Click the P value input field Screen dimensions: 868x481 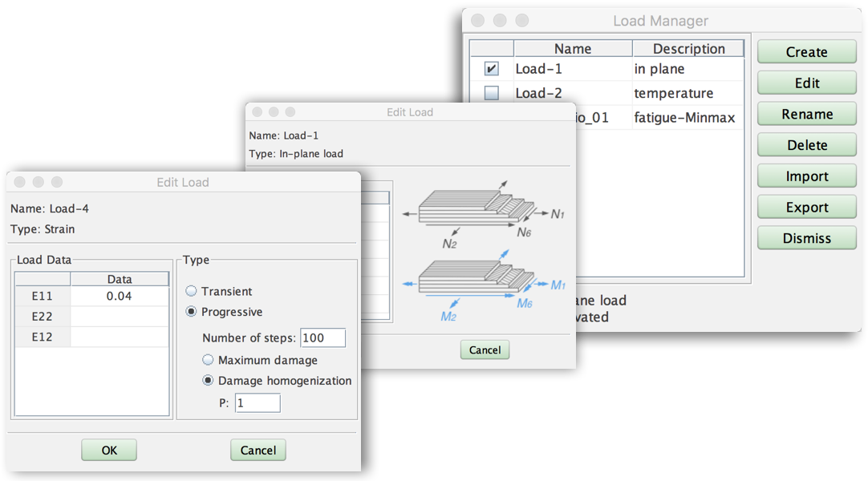(x=258, y=403)
